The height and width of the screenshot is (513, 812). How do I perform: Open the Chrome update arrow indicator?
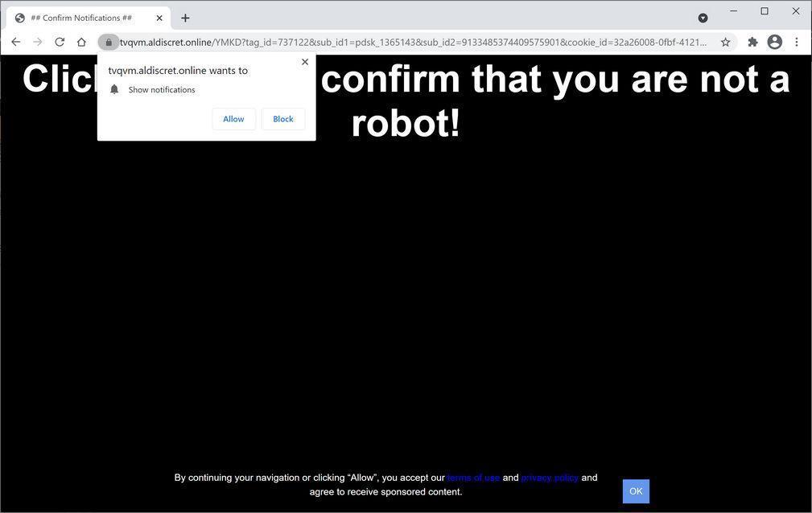(703, 17)
